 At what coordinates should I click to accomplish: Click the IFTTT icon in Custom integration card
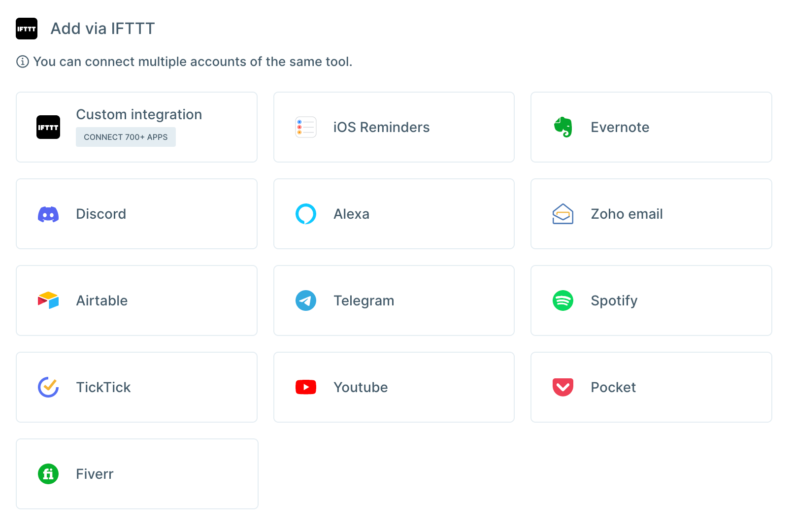pos(48,127)
